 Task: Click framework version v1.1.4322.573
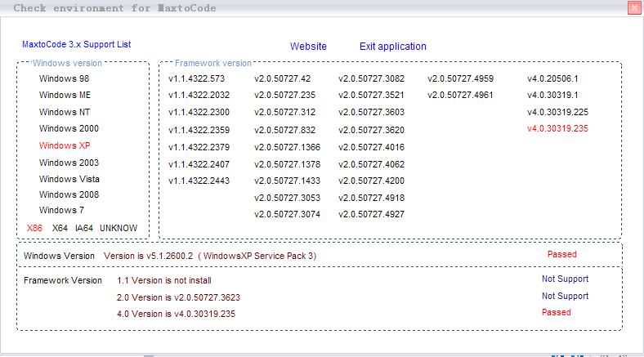pos(196,79)
